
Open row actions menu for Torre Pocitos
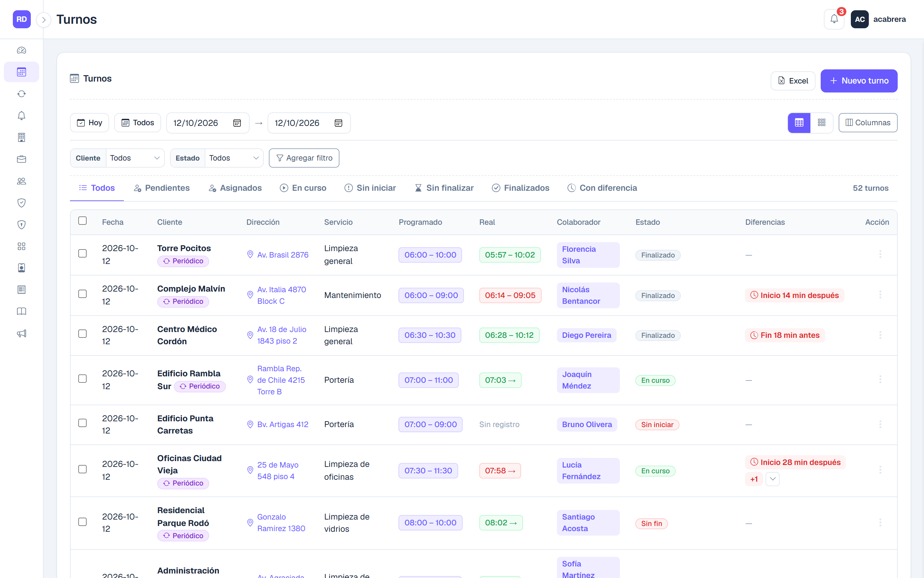tap(880, 254)
